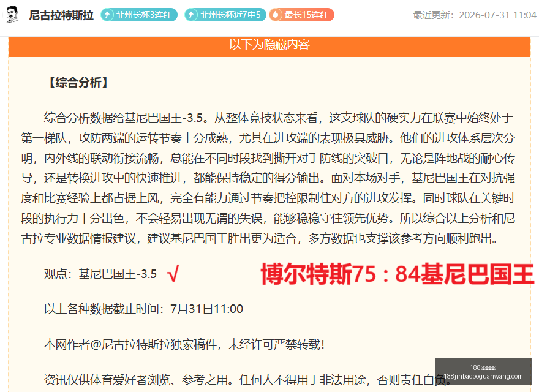The image size is (539, 392).
Task: Click the 菲州长杯3连红 badge
Action: tap(139, 15)
